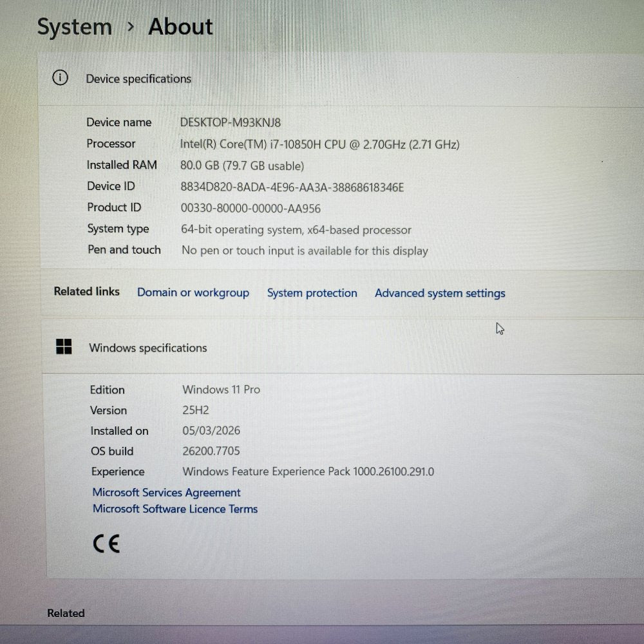Select version value 25H2

coord(196,410)
